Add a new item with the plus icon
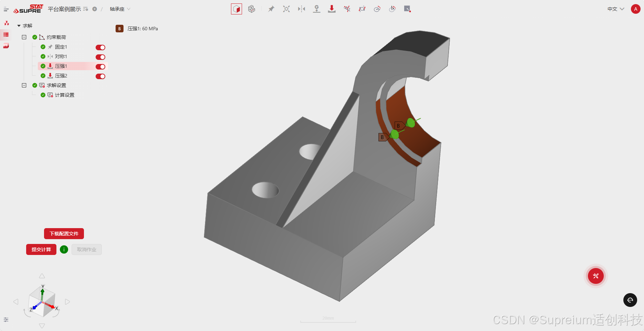The image size is (644, 331). pyautogui.click(x=95, y=9)
